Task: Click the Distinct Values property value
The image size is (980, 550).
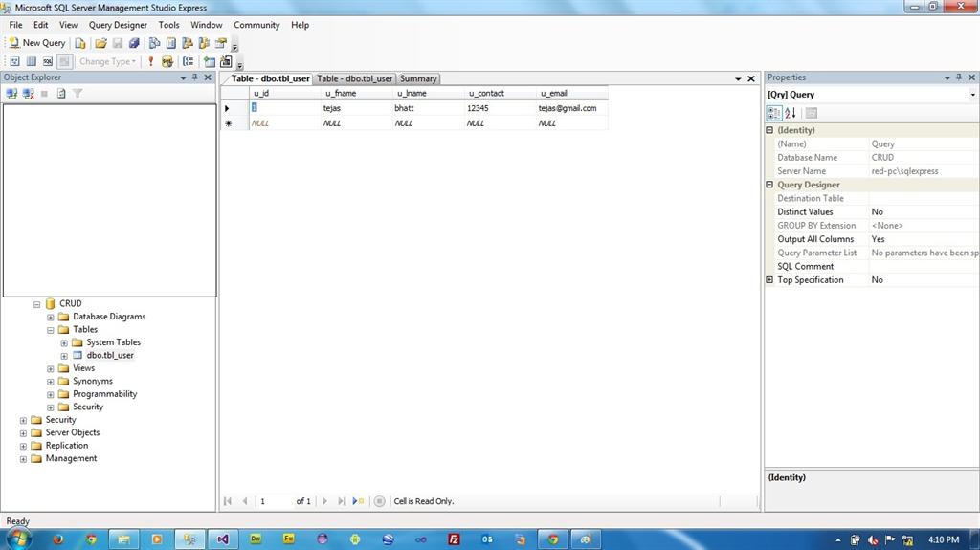Action: (924, 212)
